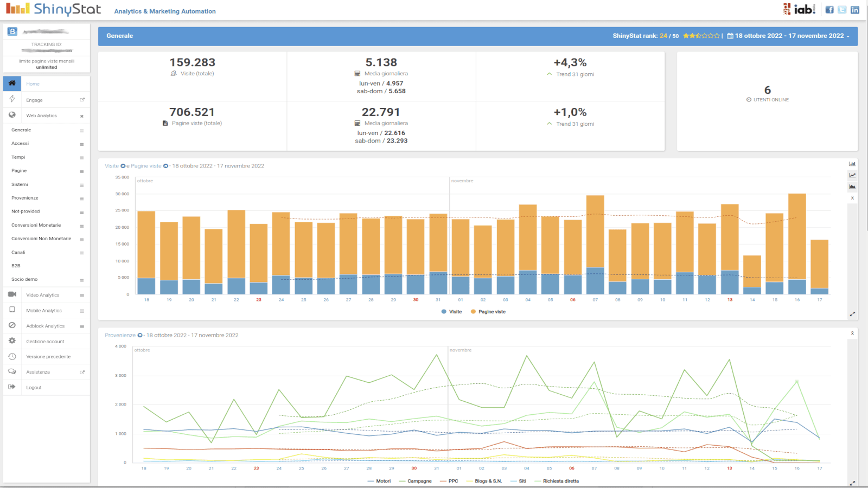Switch visits chart to area chart view
Screen dimensions: 868x488
[x=852, y=187]
